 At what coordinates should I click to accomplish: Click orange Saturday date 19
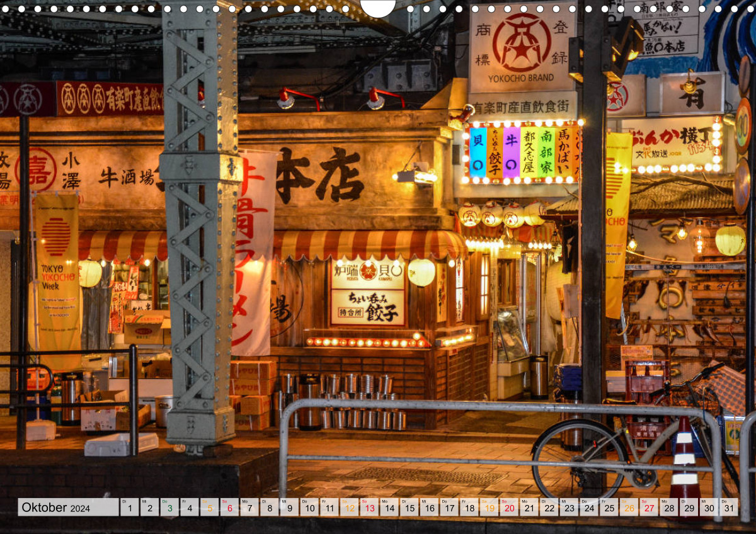pos(489,508)
